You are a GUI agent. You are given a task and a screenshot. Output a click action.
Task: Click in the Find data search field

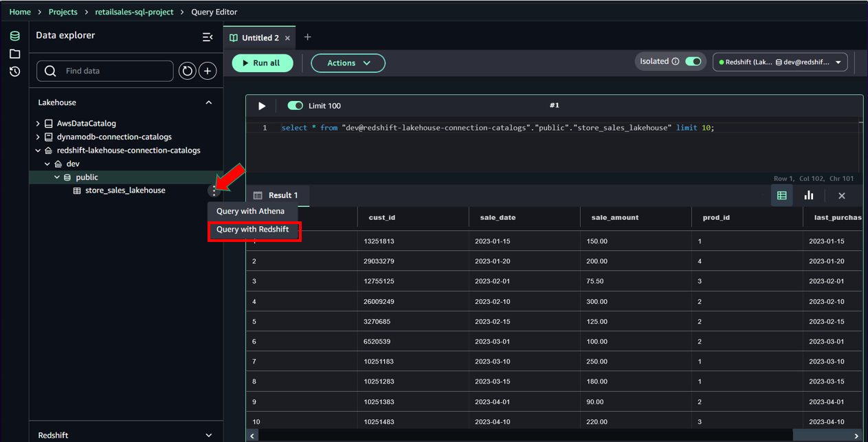tap(104, 71)
